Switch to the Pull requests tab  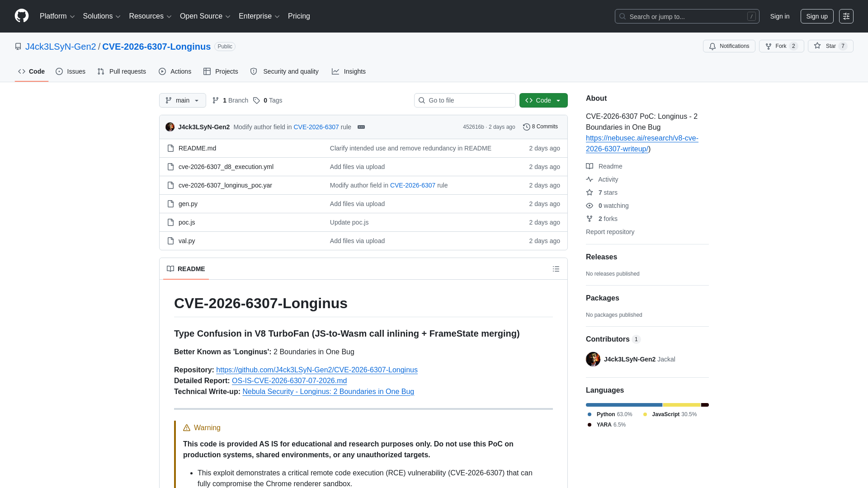(x=122, y=71)
